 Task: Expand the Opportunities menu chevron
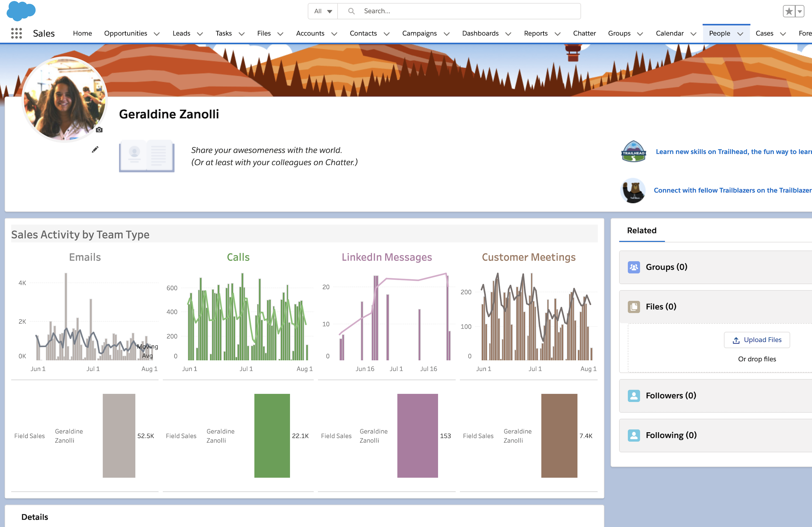(x=157, y=34)
